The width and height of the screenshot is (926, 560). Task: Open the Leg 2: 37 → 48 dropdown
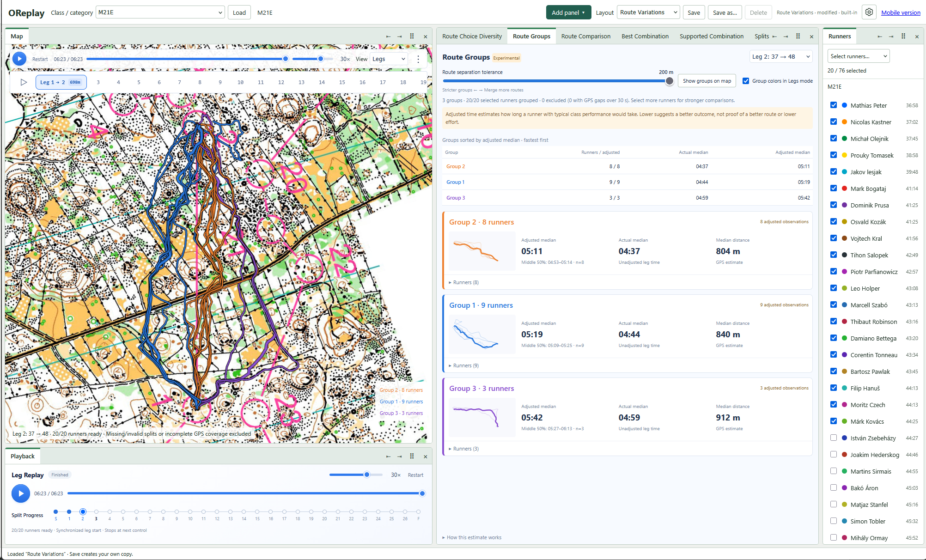[x=780, y=57]
